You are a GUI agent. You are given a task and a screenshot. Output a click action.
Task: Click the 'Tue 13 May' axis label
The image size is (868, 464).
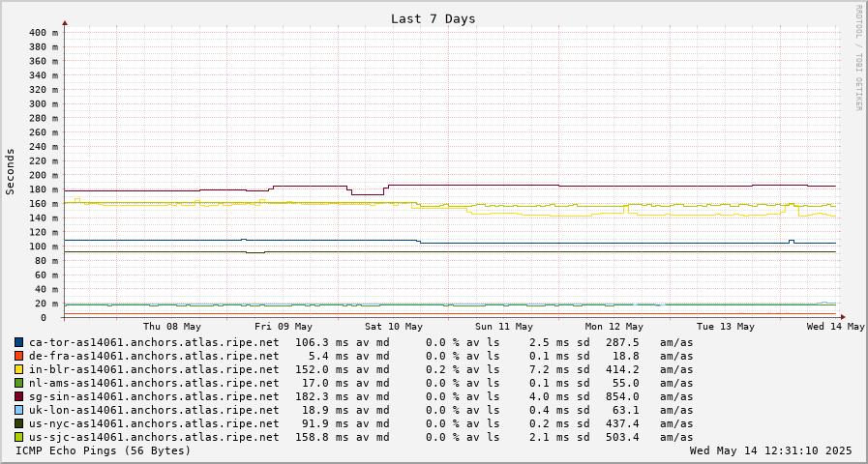725,327
